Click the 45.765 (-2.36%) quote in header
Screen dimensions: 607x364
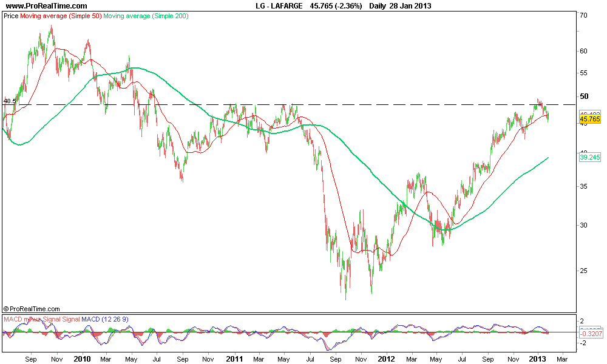click(336, 6)
